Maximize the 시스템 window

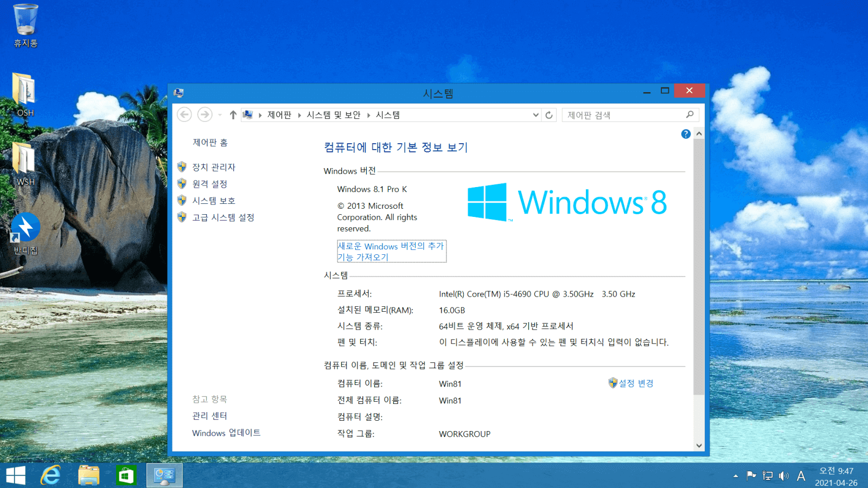pos(665,91)
